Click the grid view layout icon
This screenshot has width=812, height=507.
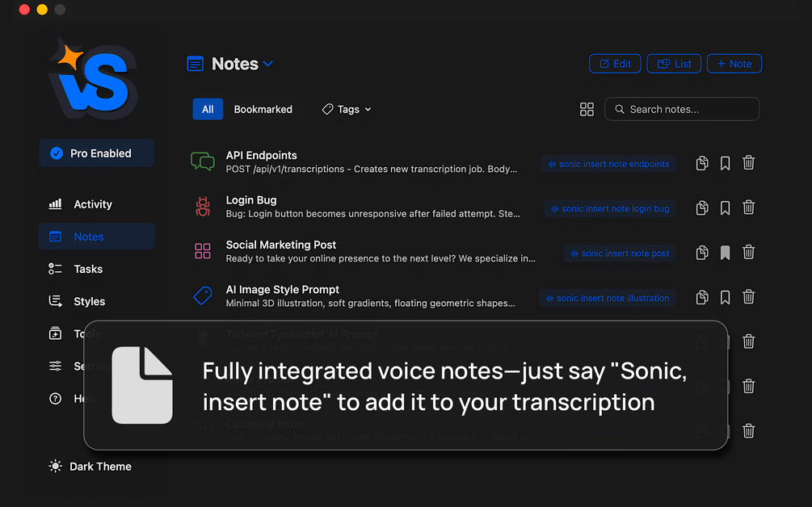[587, 109]
